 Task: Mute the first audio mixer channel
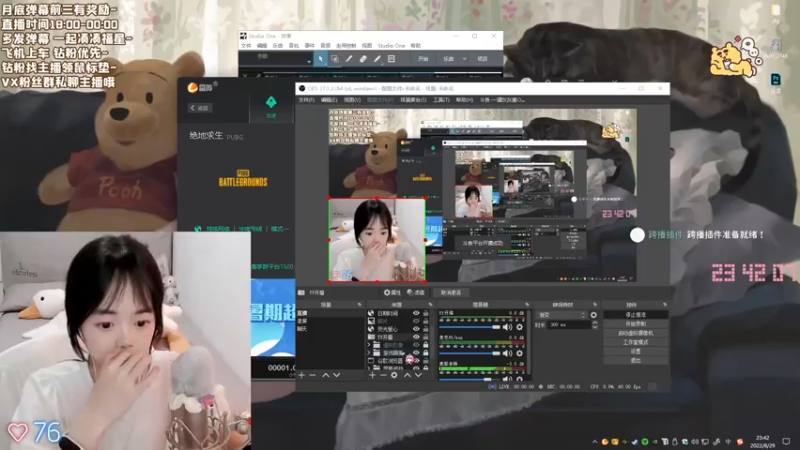click(508, 327)
